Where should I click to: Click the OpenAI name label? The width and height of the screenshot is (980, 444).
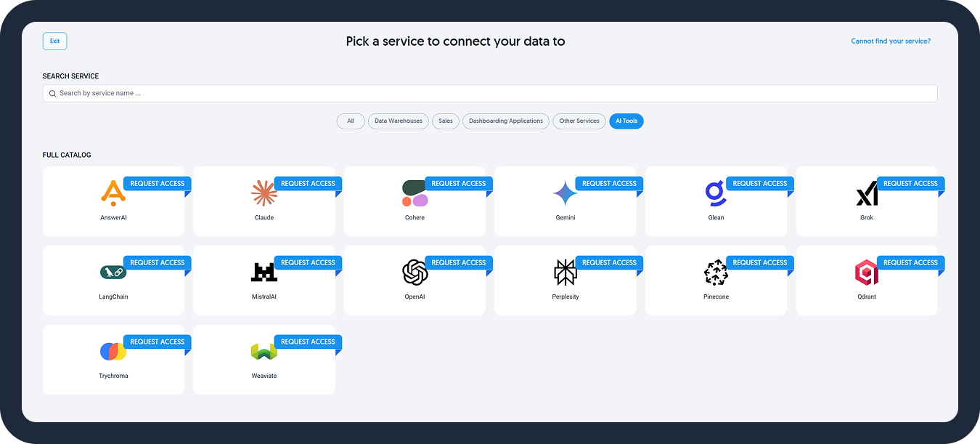[x=415, y=297]
